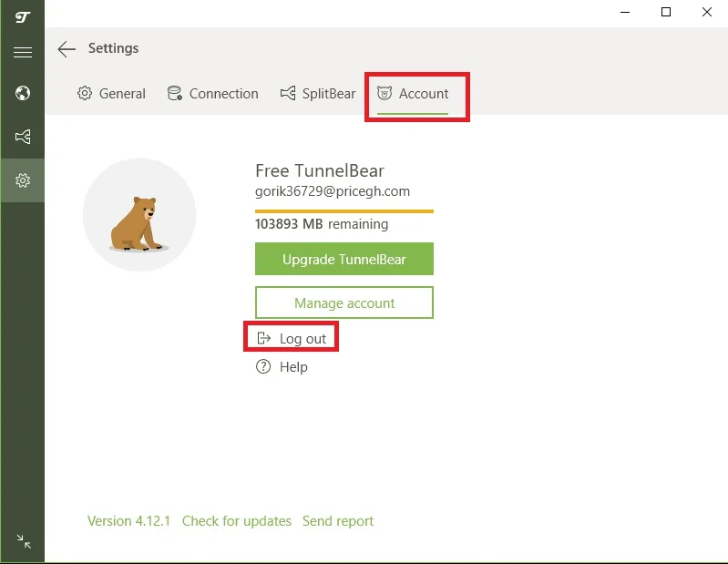Click the Settings page title
Image resolution: width=728 pixels, height=564 pixels.
click(113, 48)
